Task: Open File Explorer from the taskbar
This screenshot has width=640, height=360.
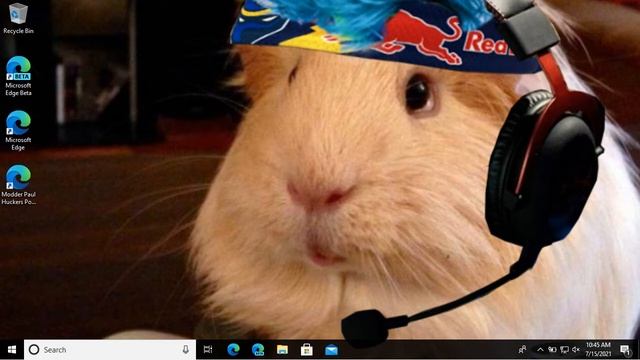Action: tap(282, 349)
